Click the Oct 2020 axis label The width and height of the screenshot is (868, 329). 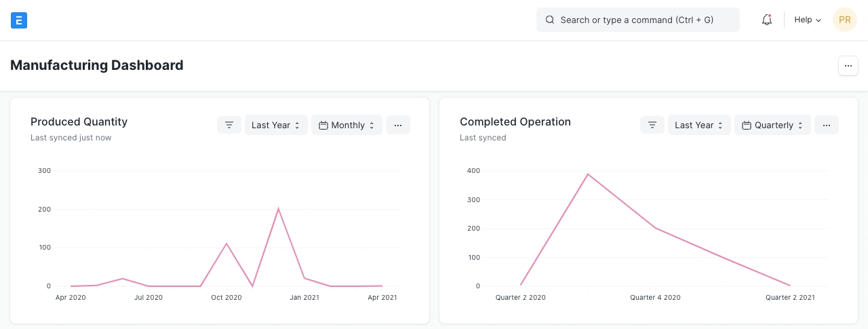[226, 297]
